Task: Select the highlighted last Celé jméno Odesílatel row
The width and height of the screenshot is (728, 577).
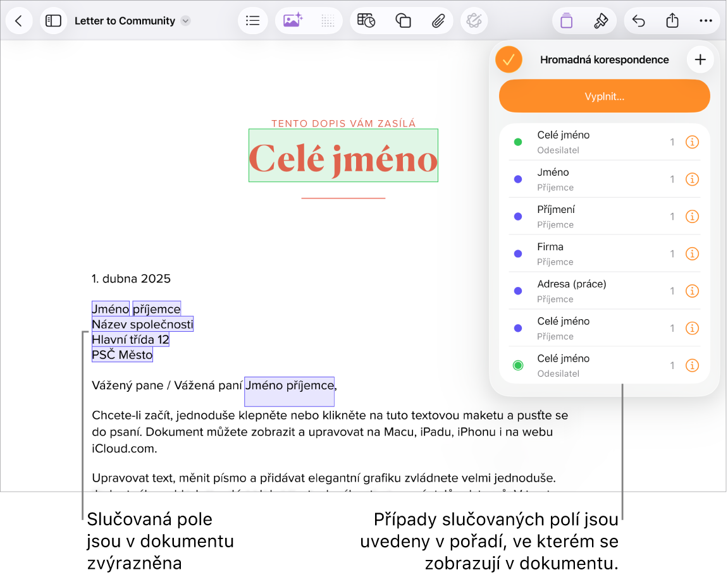Action: 605,365
